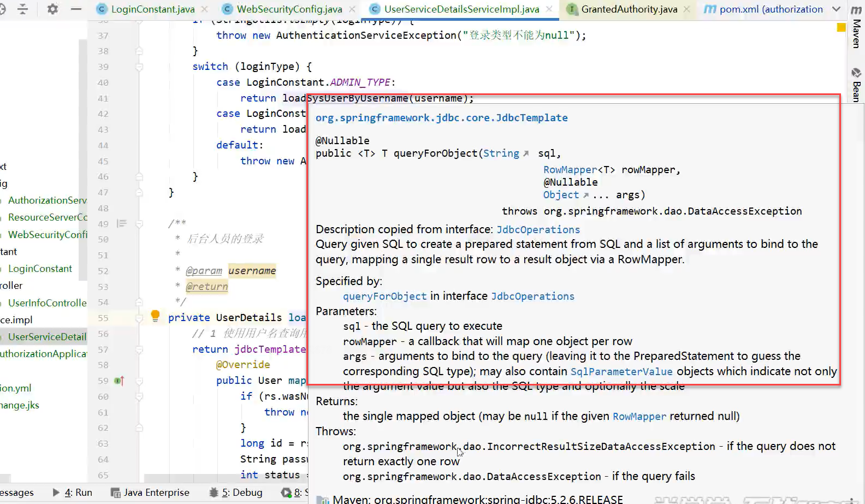The image size is (865, 504).
Task: Click the override gutter icon on line 59
Action: click(x=119, y=381)
